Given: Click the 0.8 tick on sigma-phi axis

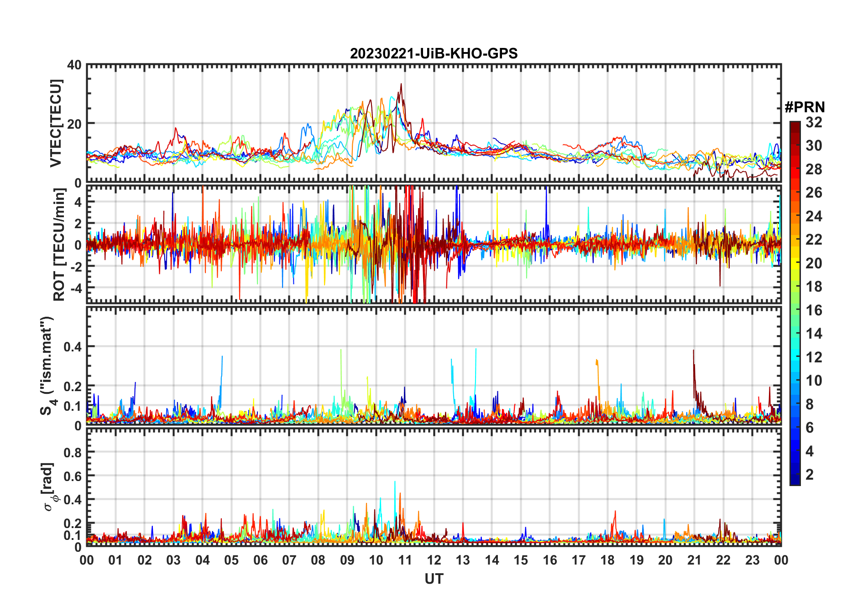Looking at the screenshot, I should point(73,452).
